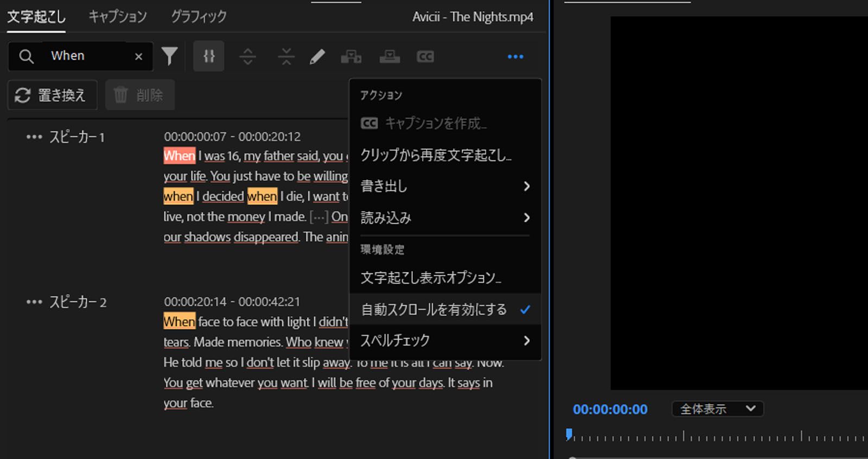
Task: Click the red highlighted When word
Action: coord(179,156)
